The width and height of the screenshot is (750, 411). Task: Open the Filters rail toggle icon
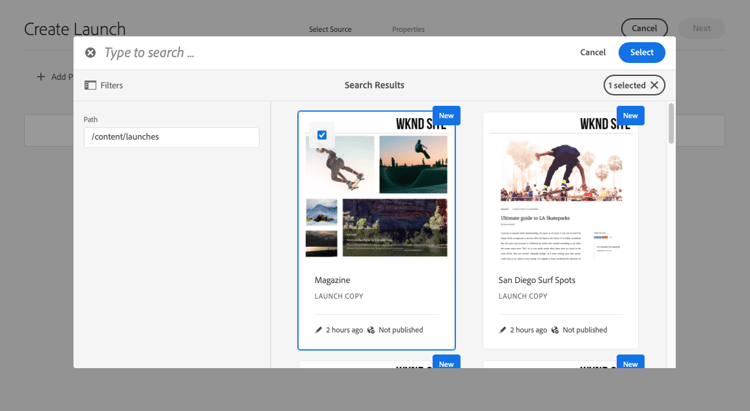pos(90,85)
